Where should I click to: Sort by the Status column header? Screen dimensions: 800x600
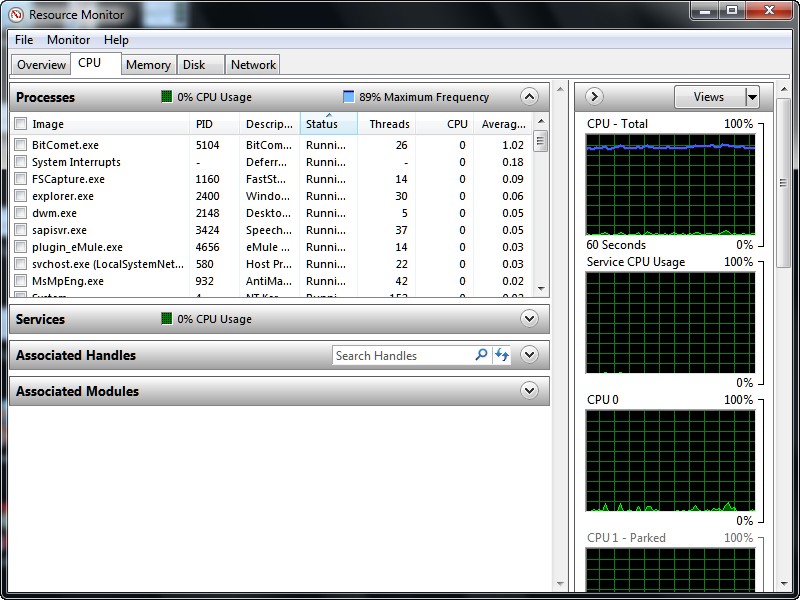pos(329,124)
